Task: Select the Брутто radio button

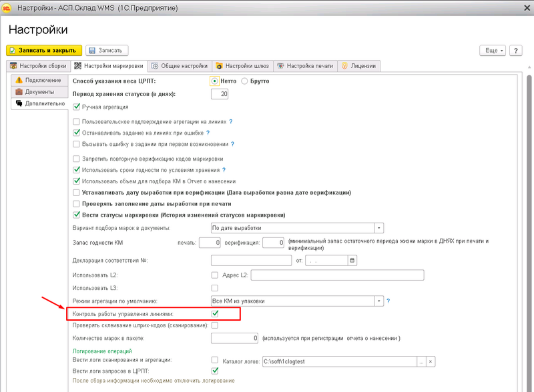Action: pos(244,81)
